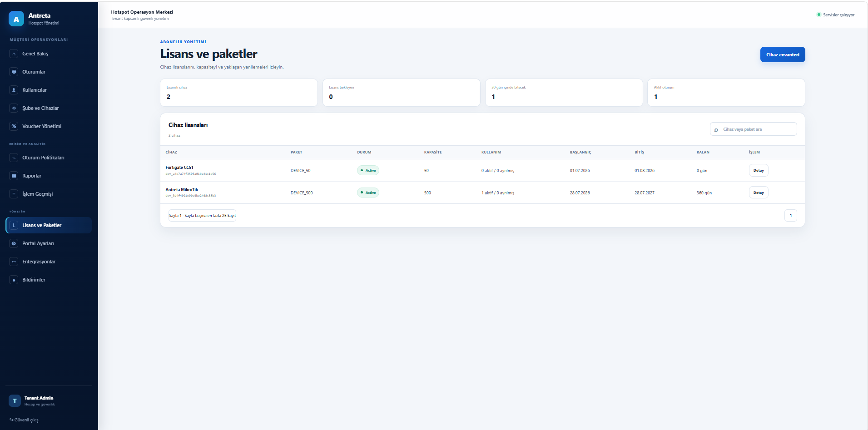868x430 pixels.
Task: Click the Portal Ayarları gear icon
Action: [14, 243]
